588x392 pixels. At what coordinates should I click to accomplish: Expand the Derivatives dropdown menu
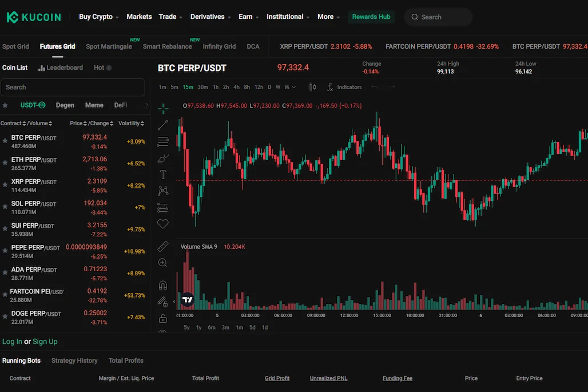[x=210, y=17]
